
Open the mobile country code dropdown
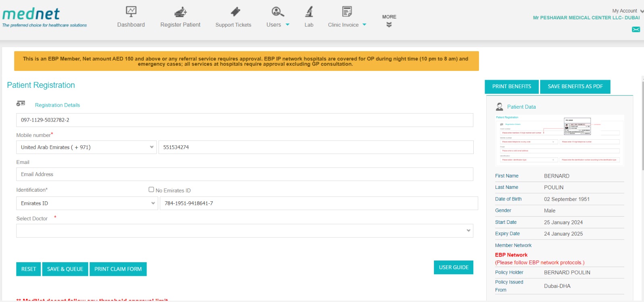tap(86, 147)
